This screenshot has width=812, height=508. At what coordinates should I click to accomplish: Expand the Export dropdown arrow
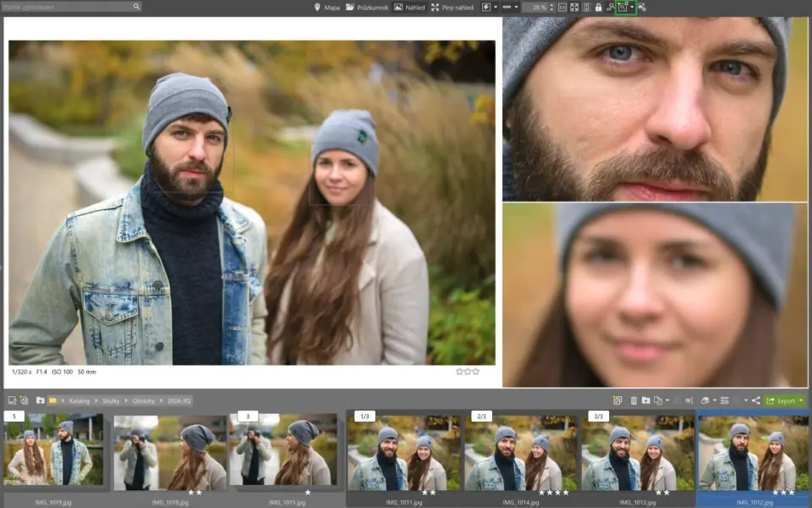[801, 400]
